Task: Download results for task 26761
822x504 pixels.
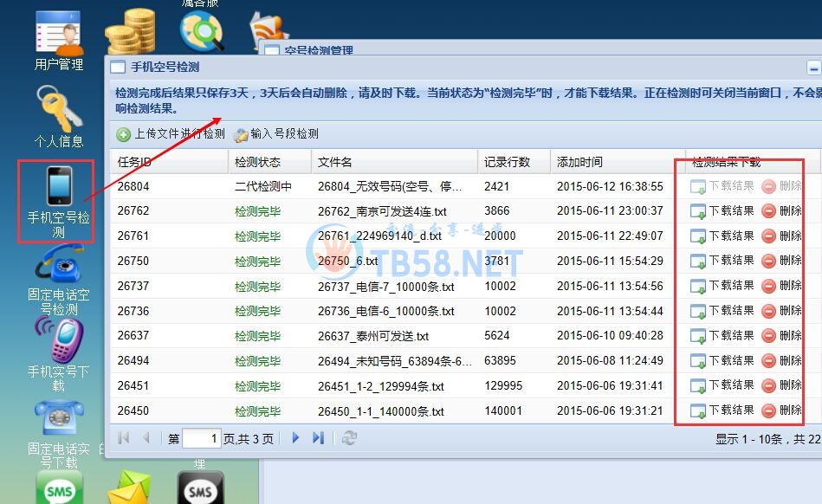Action: [722, 236]
